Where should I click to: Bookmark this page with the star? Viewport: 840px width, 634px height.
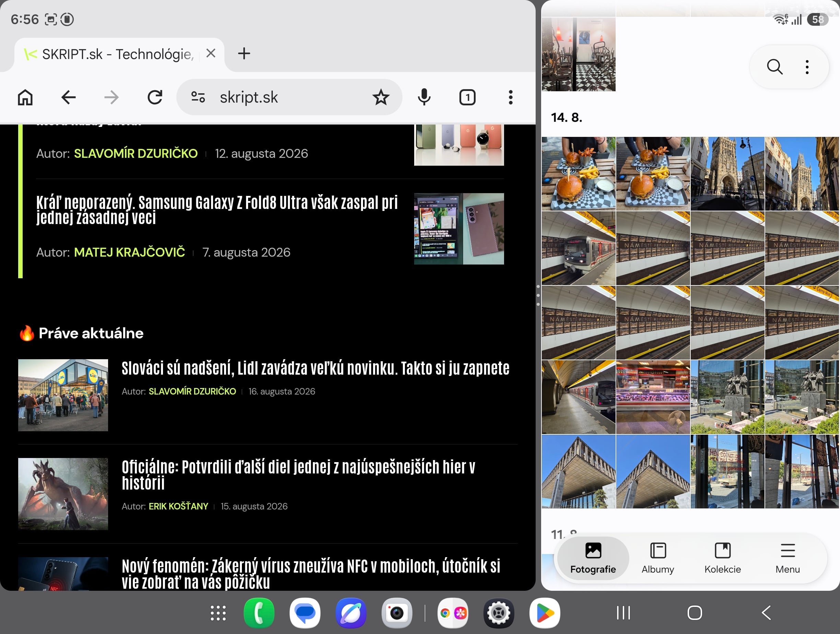click(x=381, y=97)
